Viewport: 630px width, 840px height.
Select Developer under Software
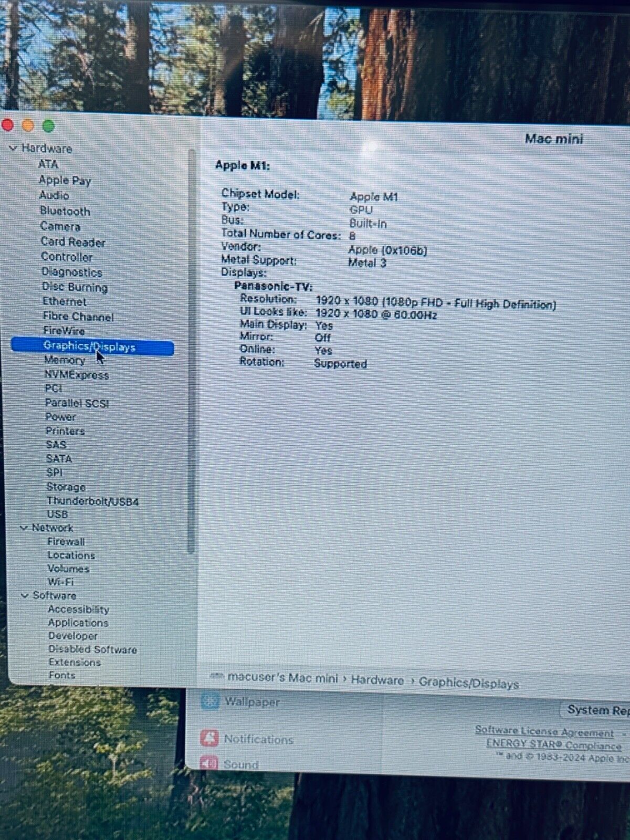point(73,636)
